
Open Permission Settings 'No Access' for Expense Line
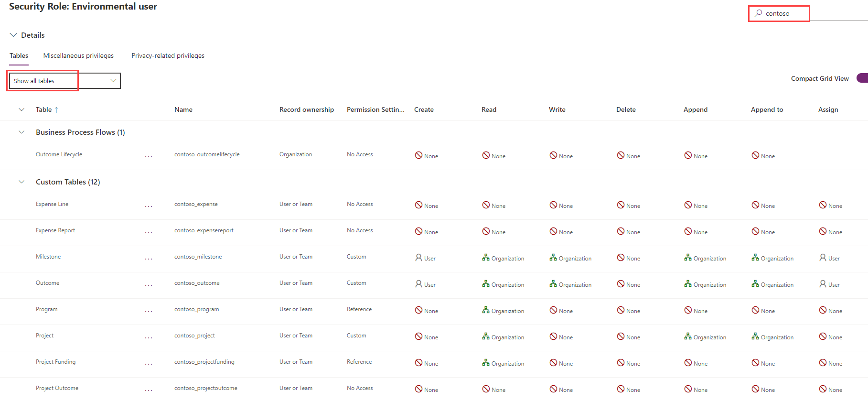[x=360, y=204]
